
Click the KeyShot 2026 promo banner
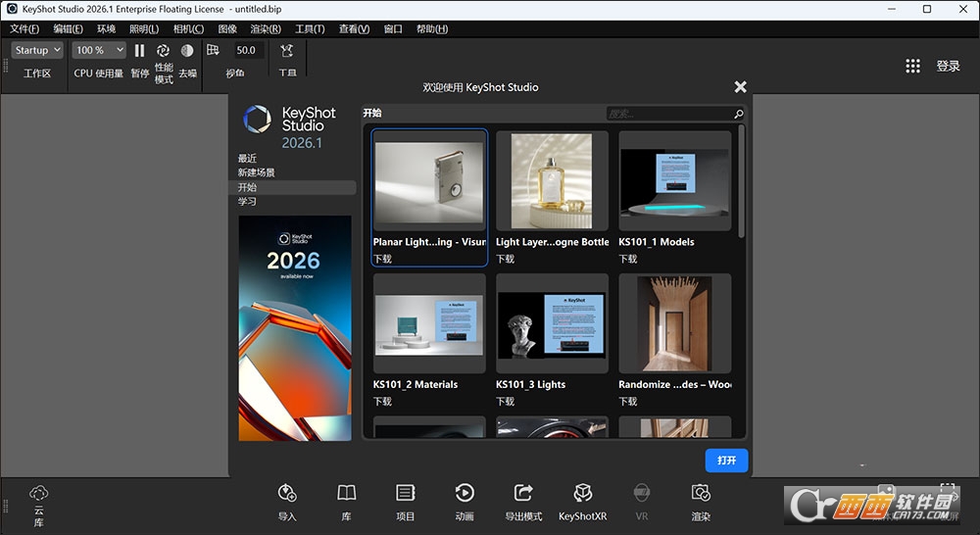click(x=295, y=328)
